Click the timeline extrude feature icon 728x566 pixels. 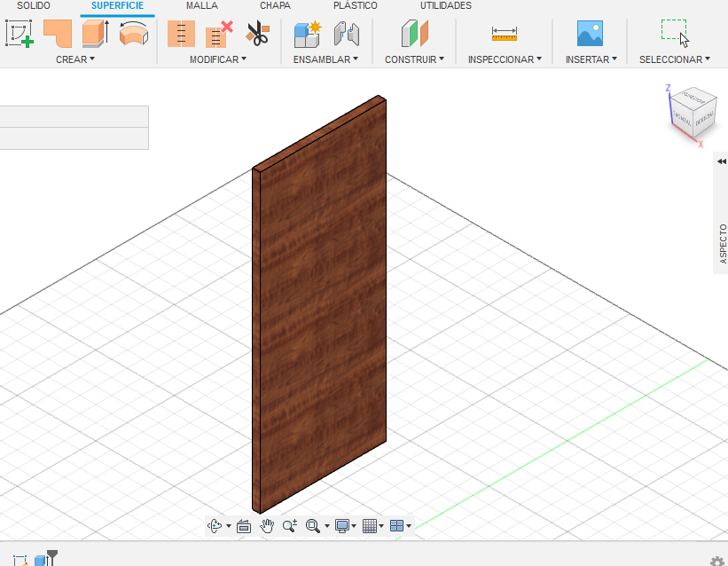[42, 561]
